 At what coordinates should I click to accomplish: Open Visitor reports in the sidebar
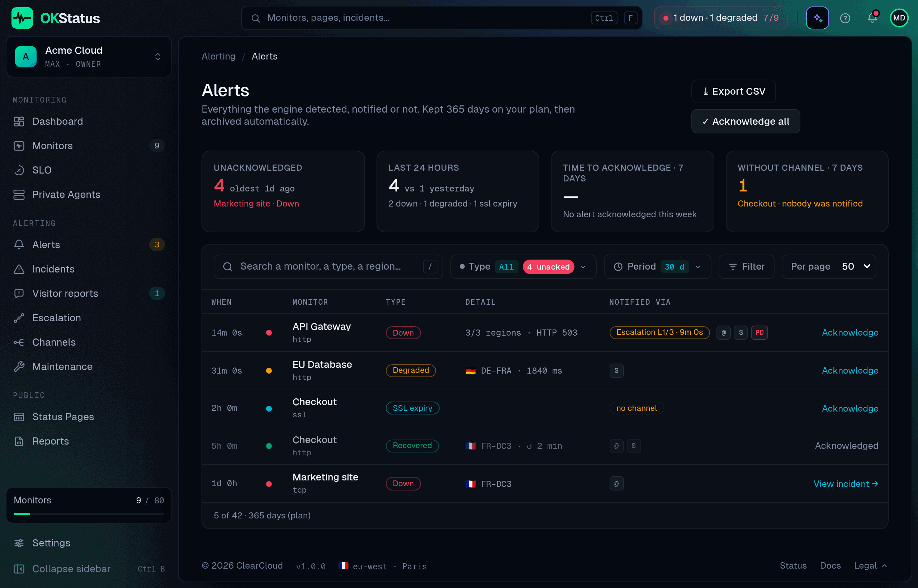point(89,293)
